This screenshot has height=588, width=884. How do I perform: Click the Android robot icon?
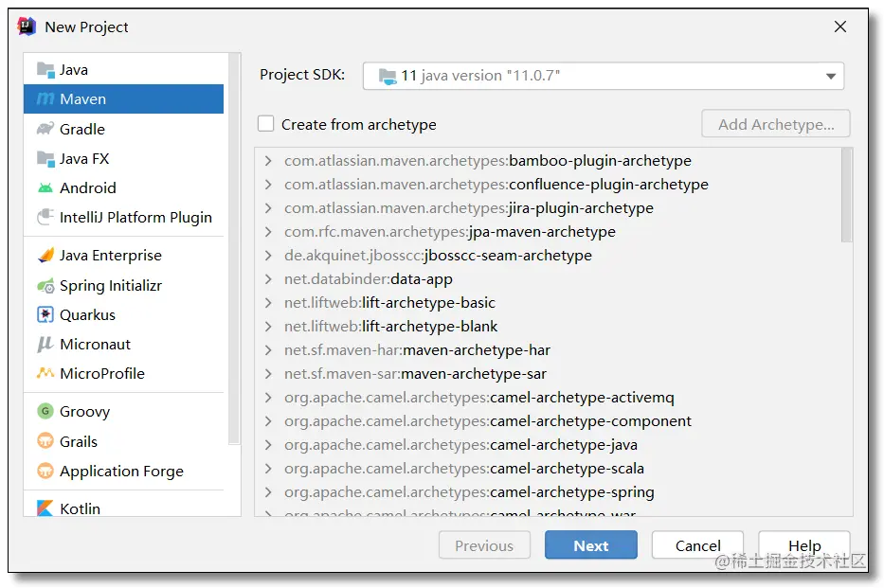pos(45,187)
